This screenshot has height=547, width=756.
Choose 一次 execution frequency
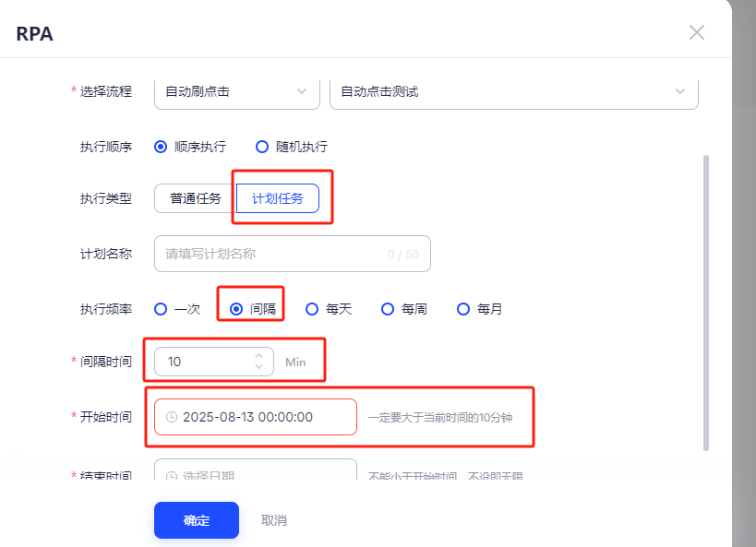(x=177, y=309)
